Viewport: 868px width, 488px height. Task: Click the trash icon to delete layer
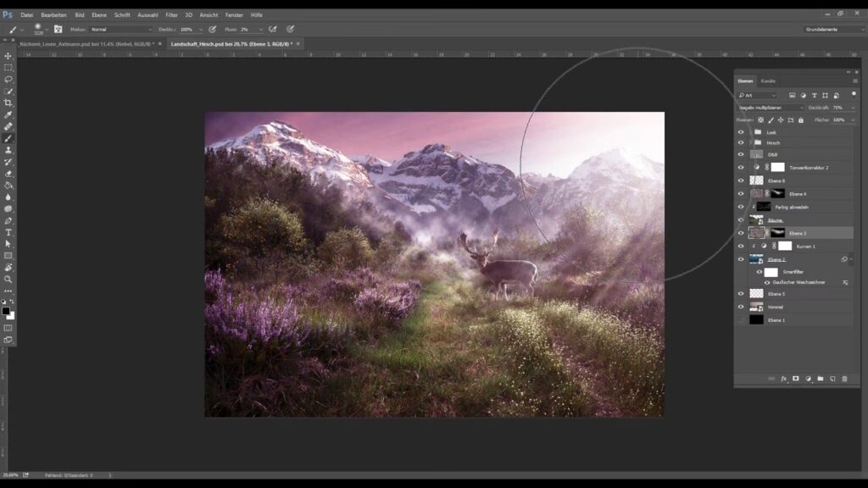(844, 379)
